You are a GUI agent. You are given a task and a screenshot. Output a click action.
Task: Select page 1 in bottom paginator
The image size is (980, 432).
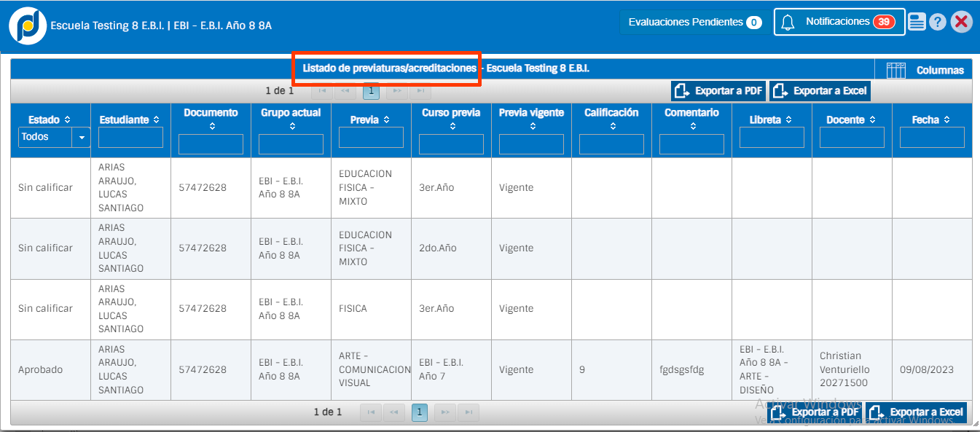click(420, 412)
